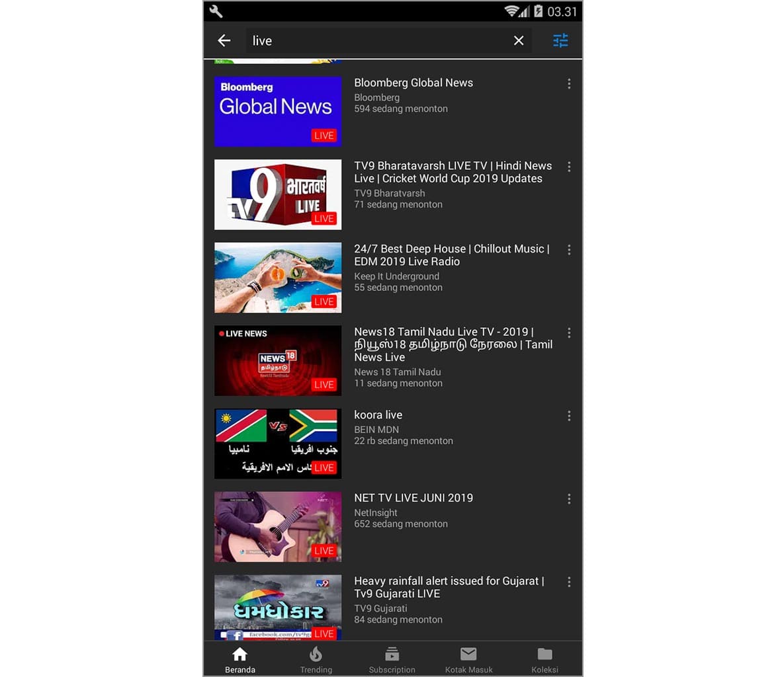Tap the Wi-Fi signal icon in status bar
Screen dimensions: 784x677
coord(511,11)
